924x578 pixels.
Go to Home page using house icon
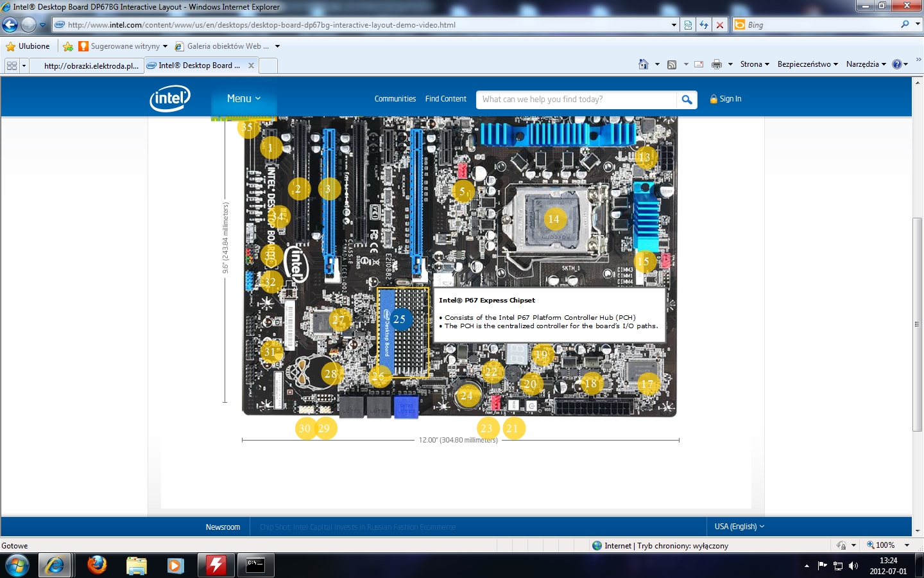click(x=644, y=64)
